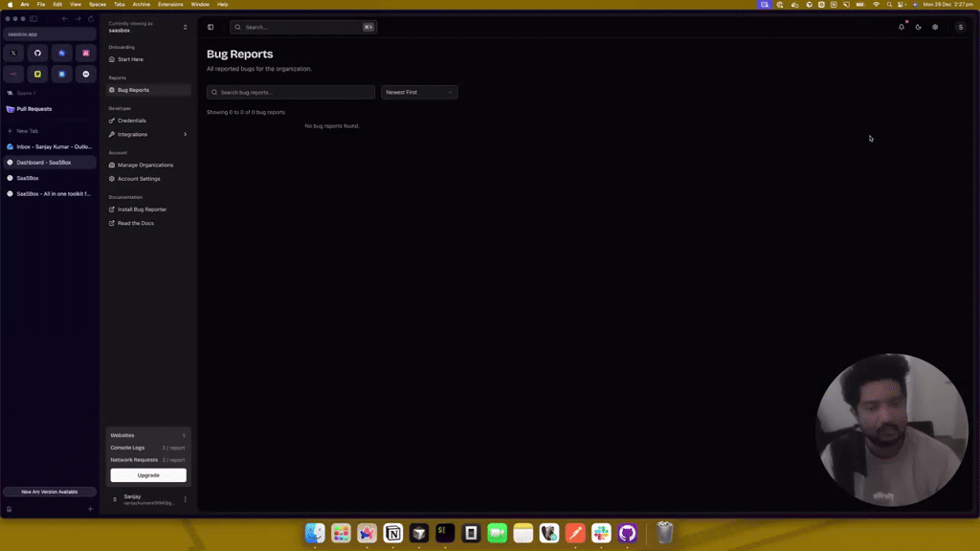Open the white circle pinned site icon

(86, 74)
